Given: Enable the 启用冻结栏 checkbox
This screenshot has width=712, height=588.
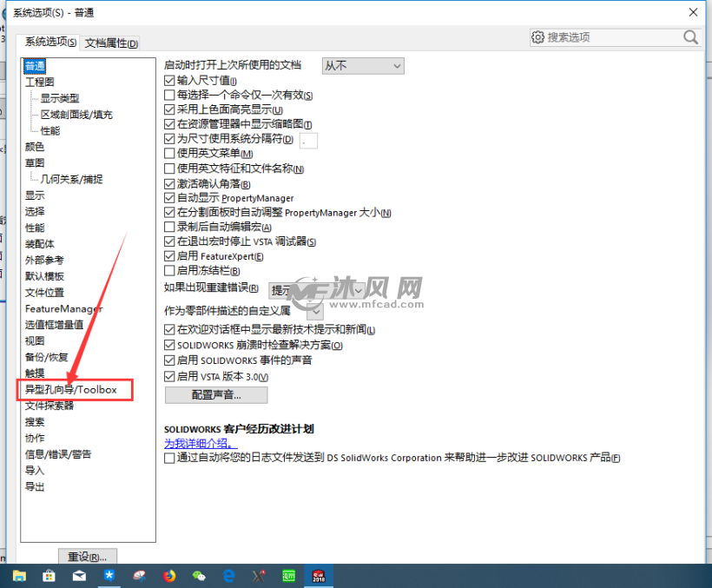Looking at the screenshot, I should coord(169,271).
